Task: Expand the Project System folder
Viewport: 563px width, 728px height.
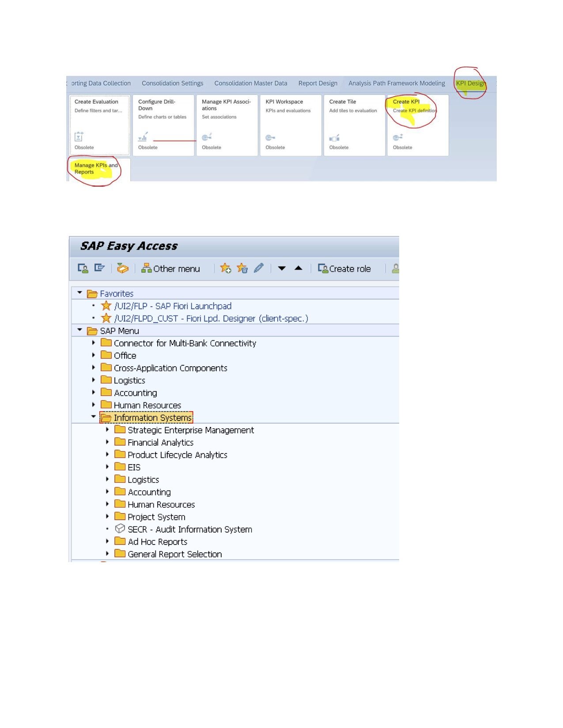Action: (107, 516)
